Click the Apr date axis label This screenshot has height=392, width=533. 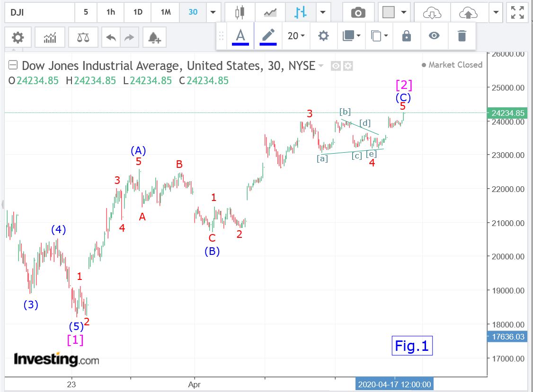click(x=195, y=384)
